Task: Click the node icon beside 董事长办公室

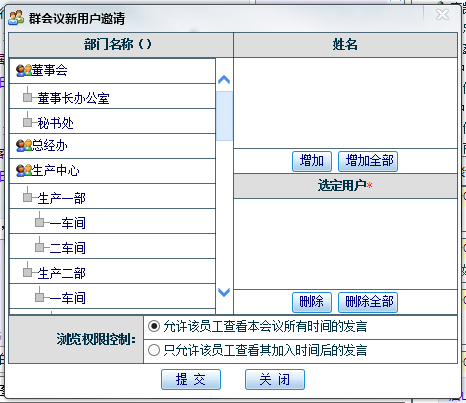Action: [x=28, y=97]
